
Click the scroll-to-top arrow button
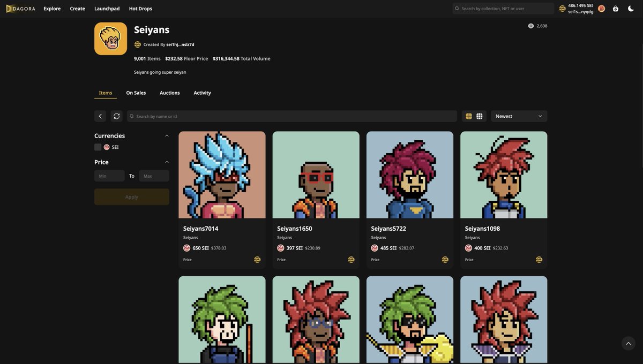coord(629,343)
